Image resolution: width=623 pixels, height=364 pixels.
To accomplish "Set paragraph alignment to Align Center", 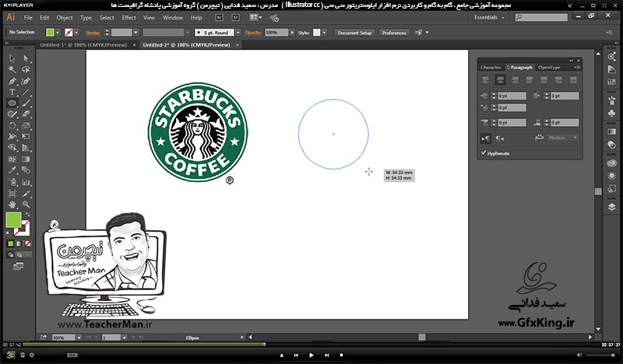I will 500,80.
